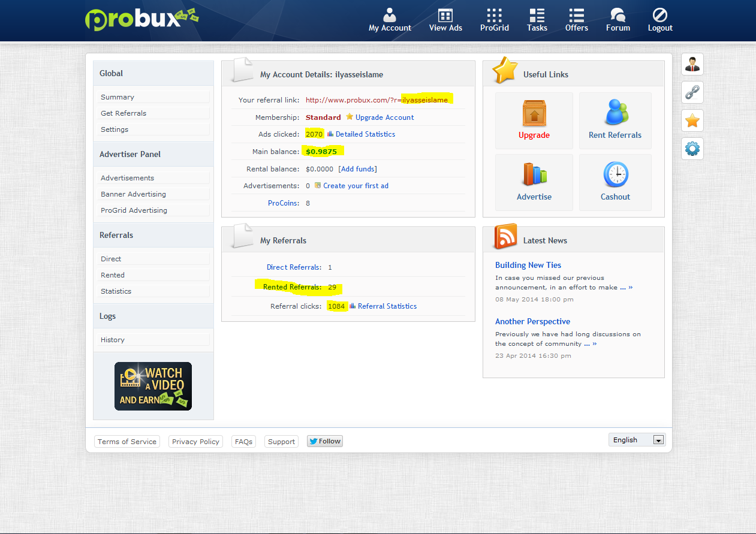The image size is (756, 534).
Task: Open the Rented Referrals link
Action: (292, 287)
